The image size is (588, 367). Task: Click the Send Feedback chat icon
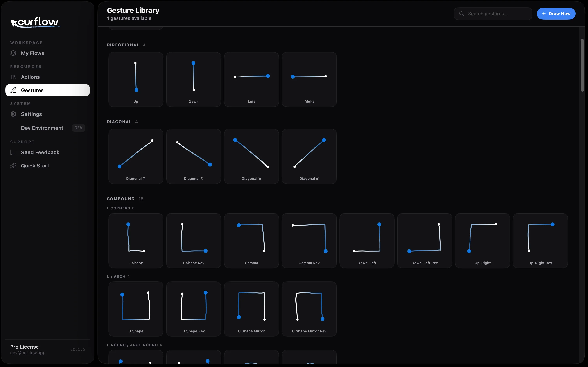click(13, 152)
